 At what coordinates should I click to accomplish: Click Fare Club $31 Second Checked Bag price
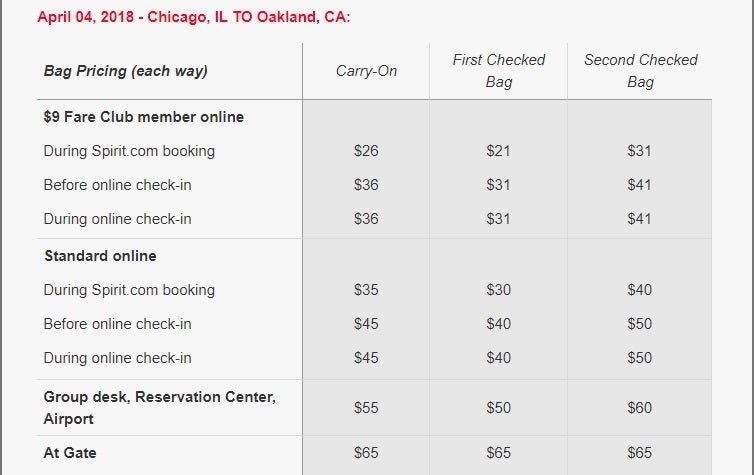(x=639, y=151)
